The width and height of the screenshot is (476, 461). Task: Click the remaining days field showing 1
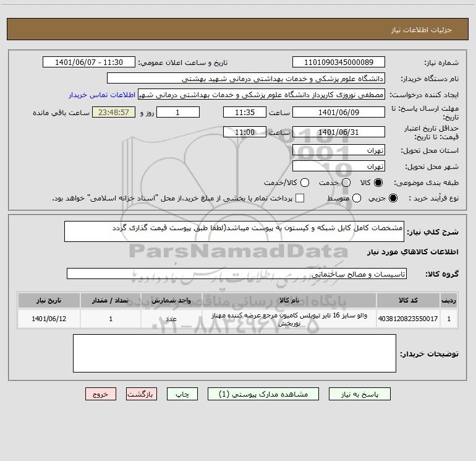(178, 112)
